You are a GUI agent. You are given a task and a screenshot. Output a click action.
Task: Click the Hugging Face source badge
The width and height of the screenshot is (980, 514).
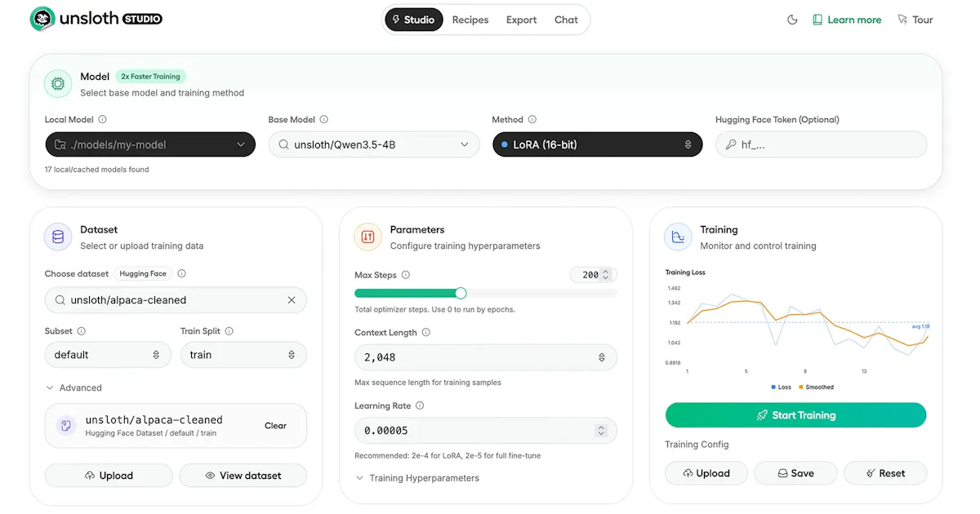[x=143, y=274]
